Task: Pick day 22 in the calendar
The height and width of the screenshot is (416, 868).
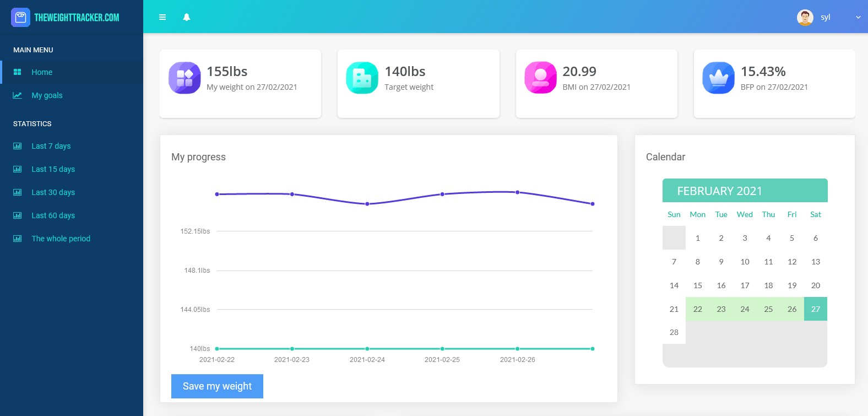Action: (697, 309)
